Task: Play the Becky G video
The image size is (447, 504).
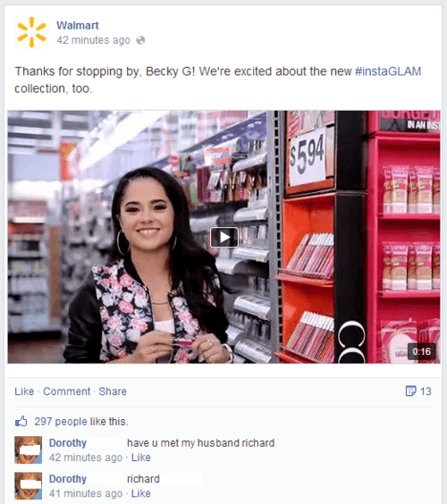Action: pos(224,237)
